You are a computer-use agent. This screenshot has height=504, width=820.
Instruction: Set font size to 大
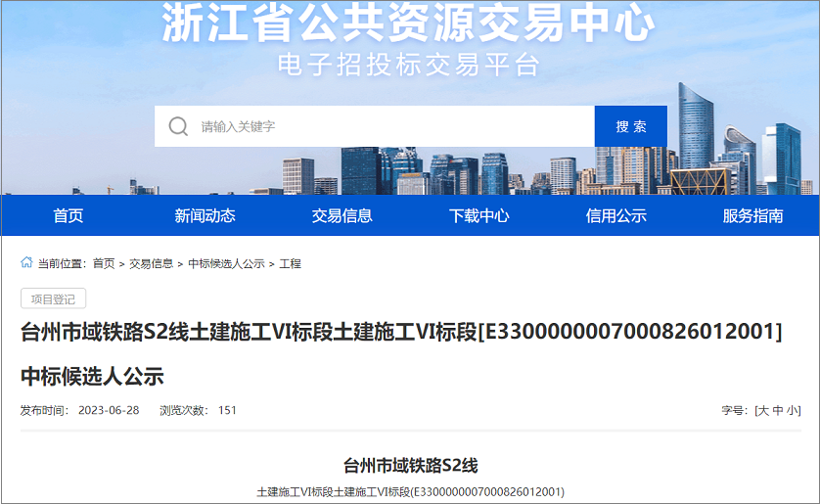(762, 411)
